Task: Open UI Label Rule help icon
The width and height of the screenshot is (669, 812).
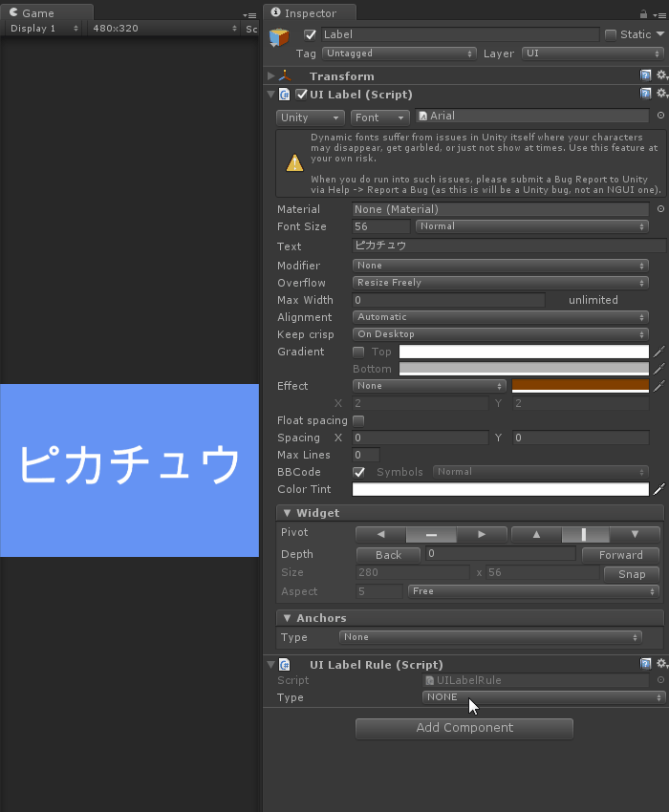Action: click(645, 664)
